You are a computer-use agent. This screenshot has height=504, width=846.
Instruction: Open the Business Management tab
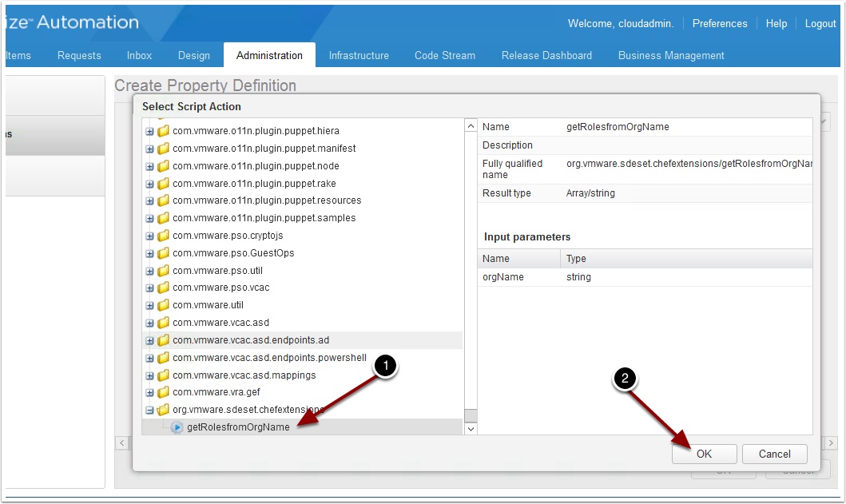click(x=671, y=56)
